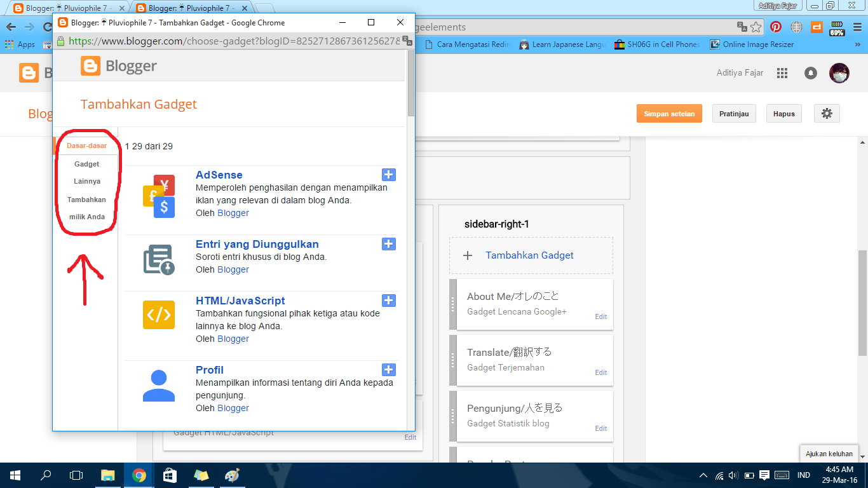The width and height of the screenshot is (868, 488).
Task: Click popup vertical scrollbar thumb
Action: 410,83
